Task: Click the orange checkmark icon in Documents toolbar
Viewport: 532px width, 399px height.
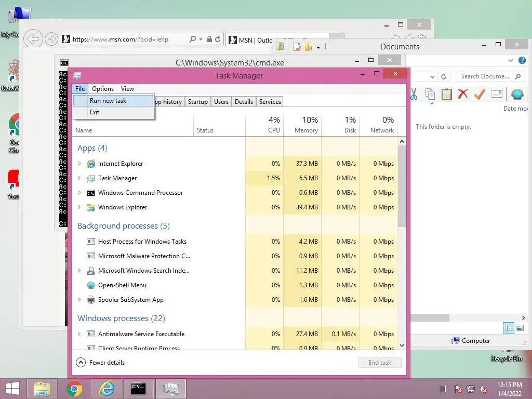Action: coord(480,94)
